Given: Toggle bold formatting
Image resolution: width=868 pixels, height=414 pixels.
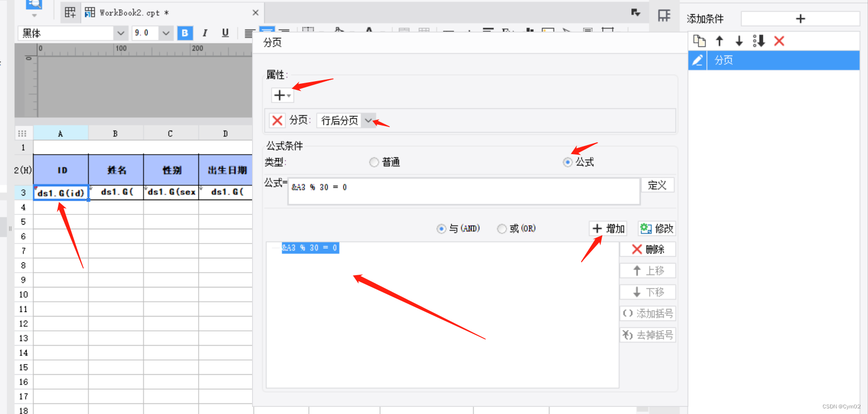Looking at the screenshot, I should (x=185, y=33).
